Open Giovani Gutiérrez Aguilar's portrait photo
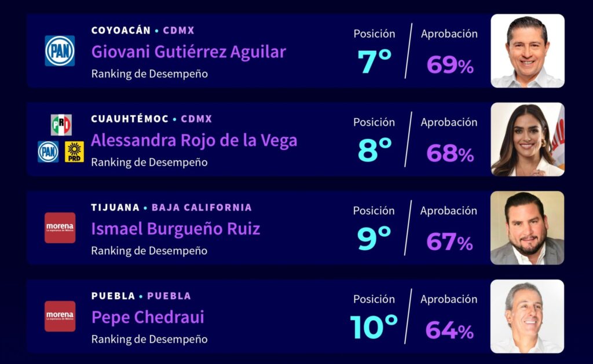Screen dimensions: 593x364 tap(527, 51)
